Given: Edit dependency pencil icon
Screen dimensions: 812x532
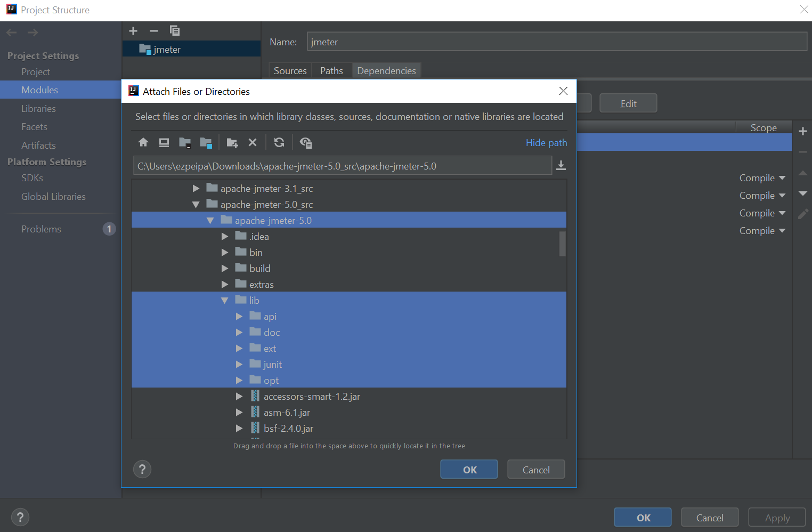Looking at the screenshot, I should coord(803,214).
